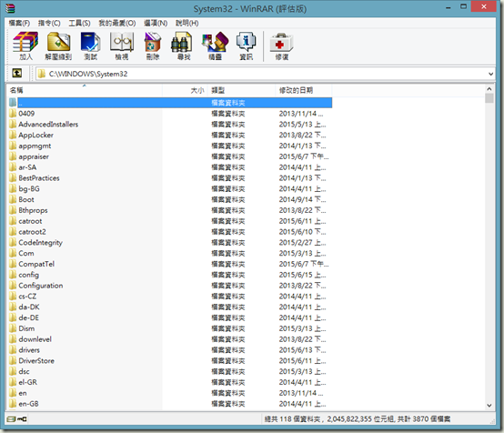Click the key icon in the status bar
Image resolution: width=504 pixels, height=433 pixels.
tap(22, 418)
